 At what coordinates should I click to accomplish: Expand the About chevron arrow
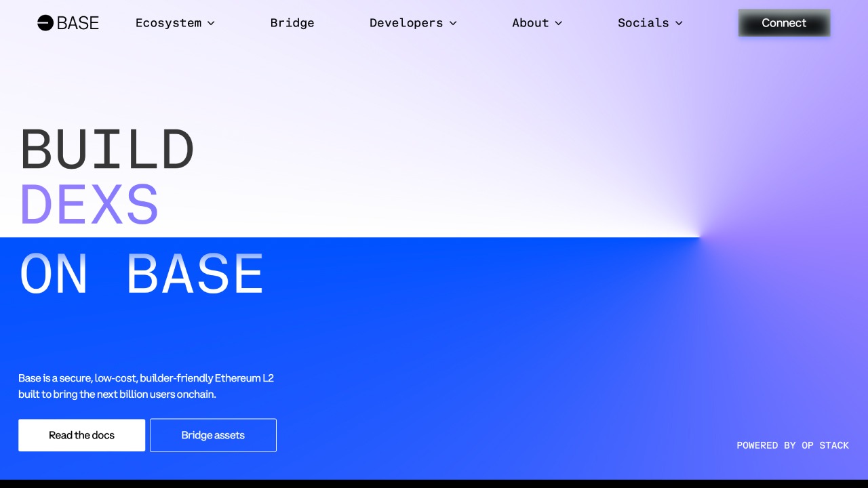(558, 23)
